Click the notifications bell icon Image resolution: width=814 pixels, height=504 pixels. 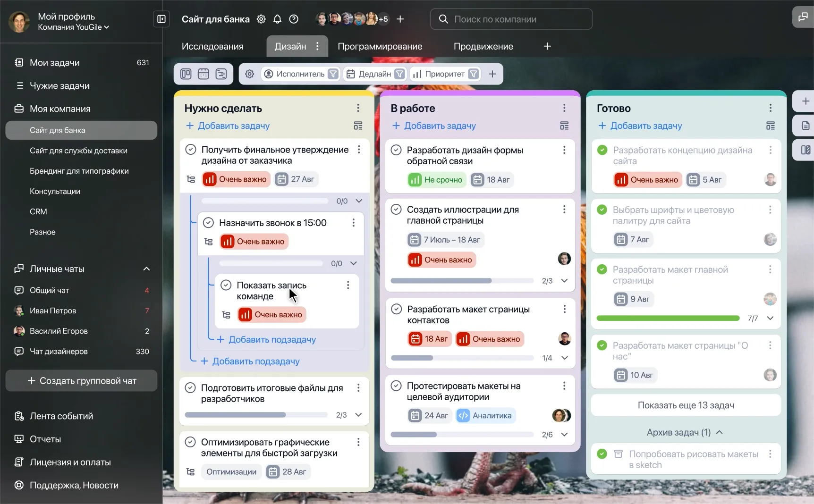click(x=277, y=19)
